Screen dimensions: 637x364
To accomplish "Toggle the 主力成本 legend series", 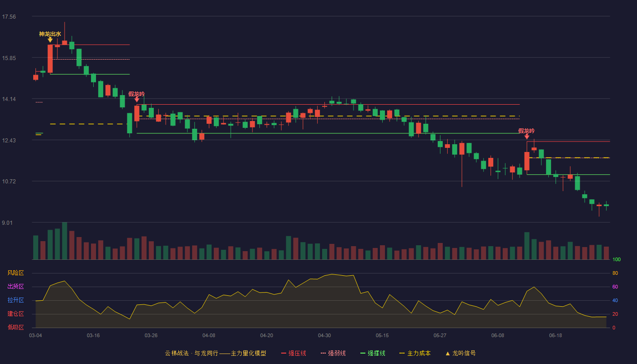I will (415, 353).
